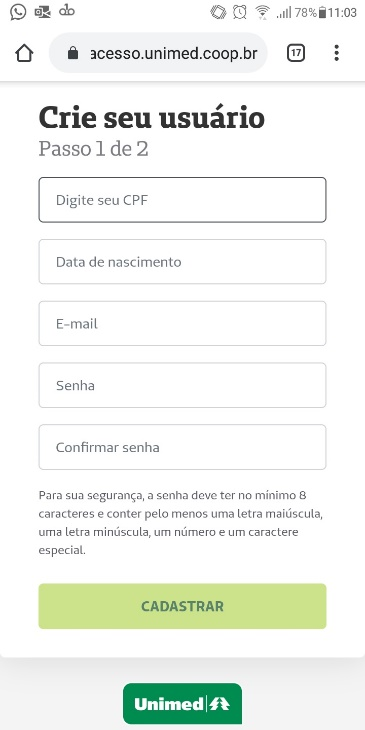Select the 'Confirmar senha' field

coord(182,447)
